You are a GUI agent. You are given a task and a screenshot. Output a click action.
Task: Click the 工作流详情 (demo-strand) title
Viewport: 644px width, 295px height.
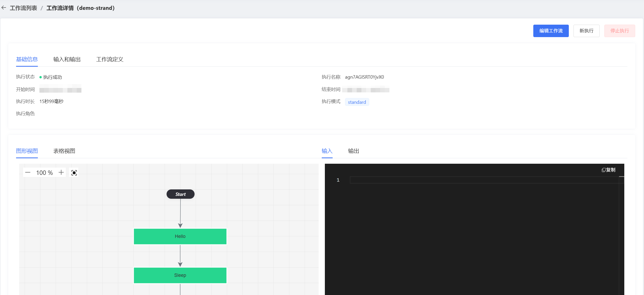(x=81, y=8)
